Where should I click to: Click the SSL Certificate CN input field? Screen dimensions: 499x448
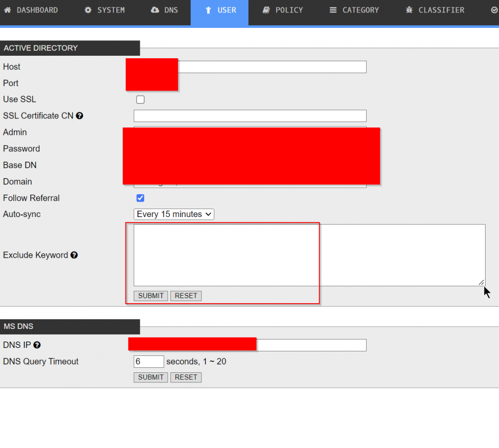pos(250,116)
